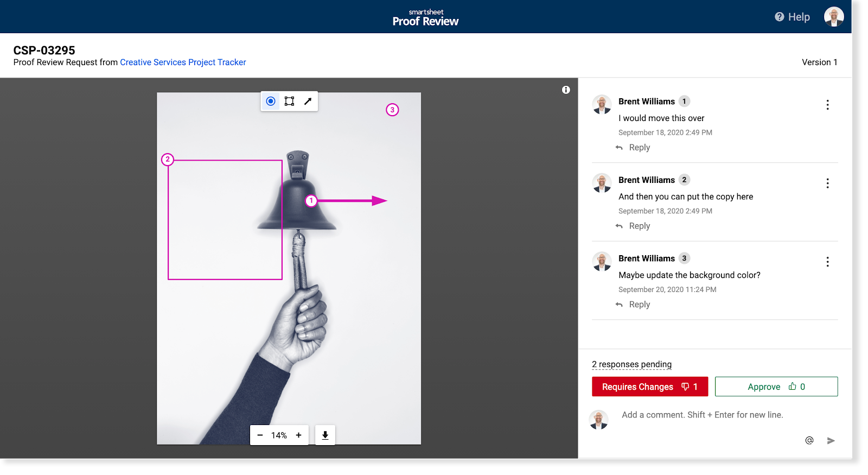The image size is (868, 475).
Task: Open options menu for comment 3
Action: [x=827, y=262]
